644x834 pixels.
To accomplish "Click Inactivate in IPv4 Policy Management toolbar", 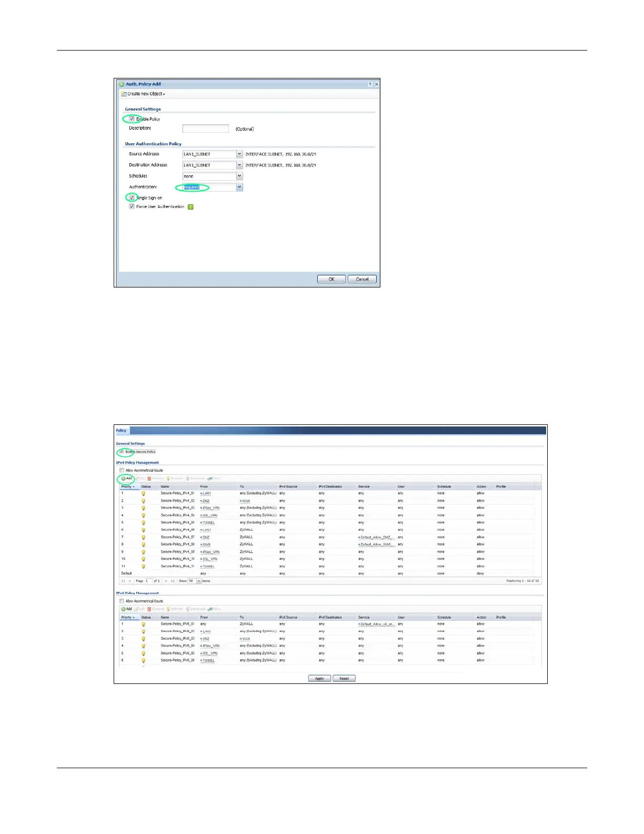I will 196,479.
